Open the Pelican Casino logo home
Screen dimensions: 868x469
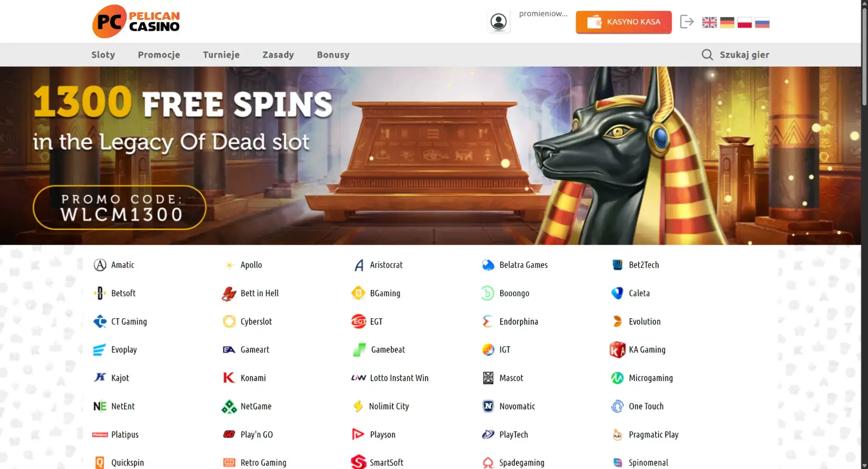[136, 22]
